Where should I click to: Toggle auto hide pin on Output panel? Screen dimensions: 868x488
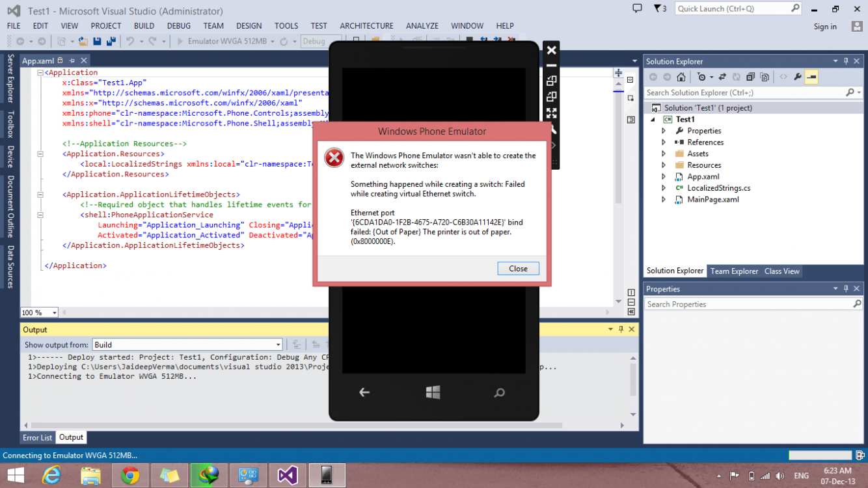click(621, 330)
